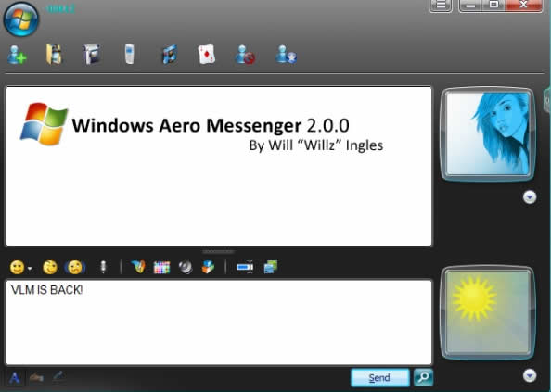Click your sun display picture

[x=488, y=312]
